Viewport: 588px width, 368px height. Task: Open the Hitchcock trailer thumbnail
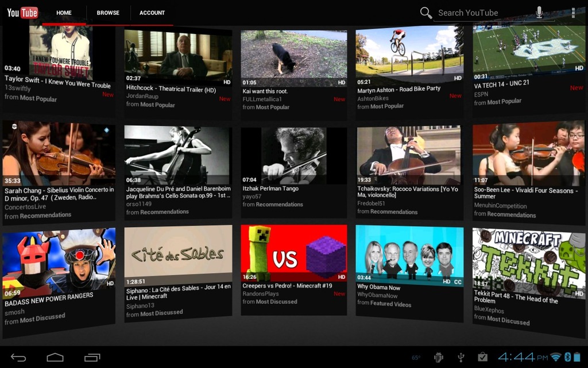(178, 57)
